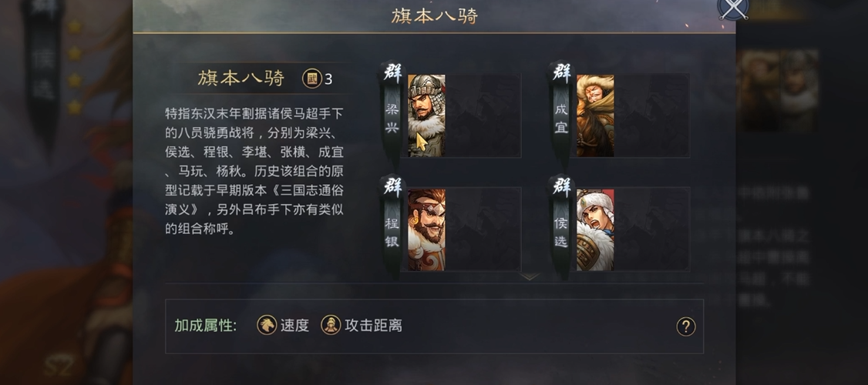
Task: Select the 成宜 general portrait
Action: (x=595, y=115)
